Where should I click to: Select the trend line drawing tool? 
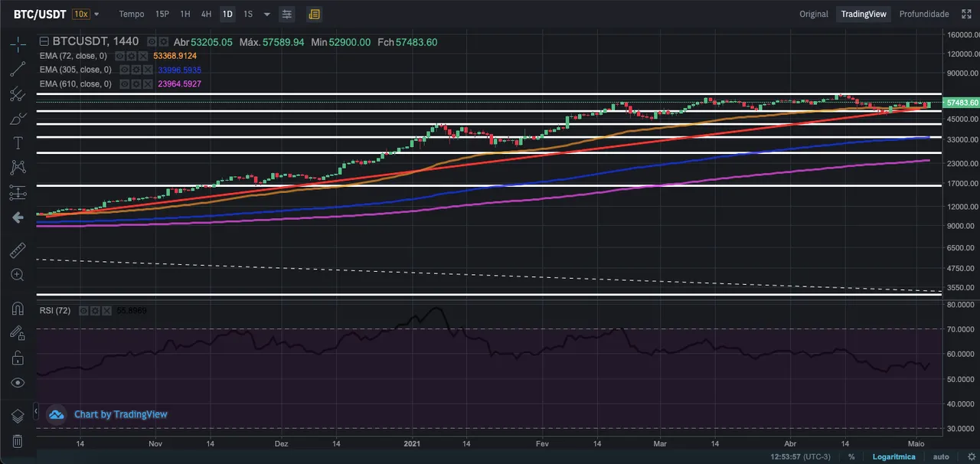(18, 69)
